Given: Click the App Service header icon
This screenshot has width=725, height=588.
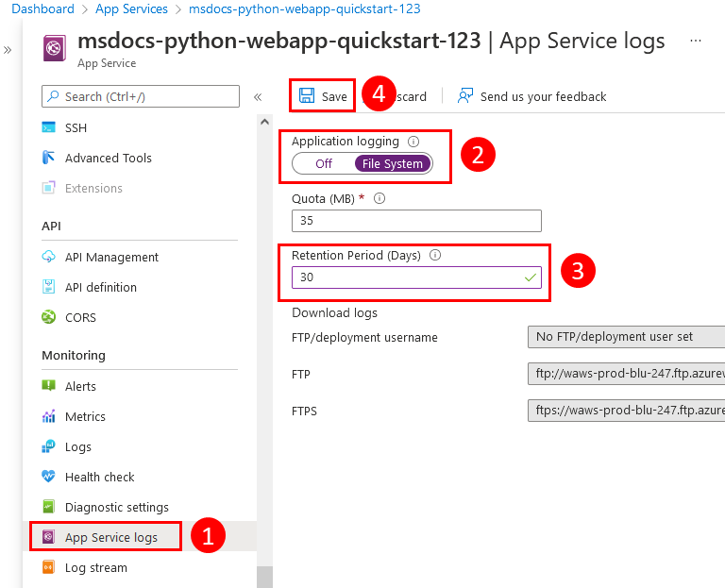Looking at the screenshot, I should pos(55,48).
